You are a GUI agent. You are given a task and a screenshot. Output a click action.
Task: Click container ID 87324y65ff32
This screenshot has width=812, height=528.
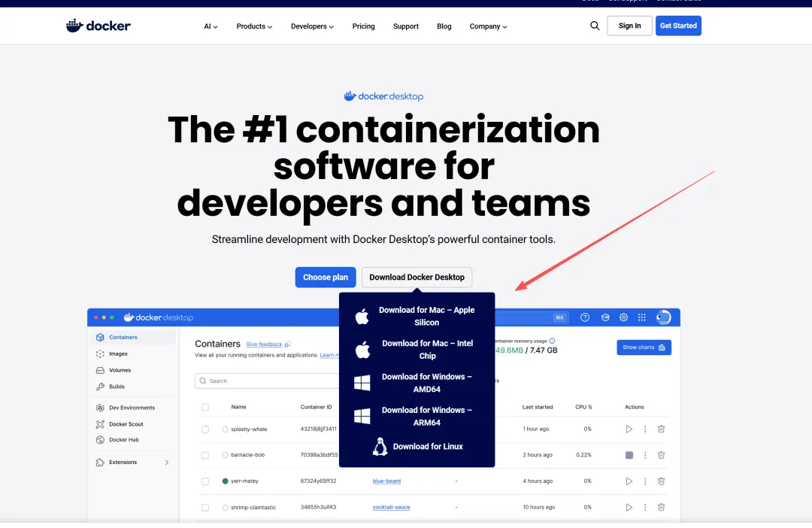pos(318,481)
